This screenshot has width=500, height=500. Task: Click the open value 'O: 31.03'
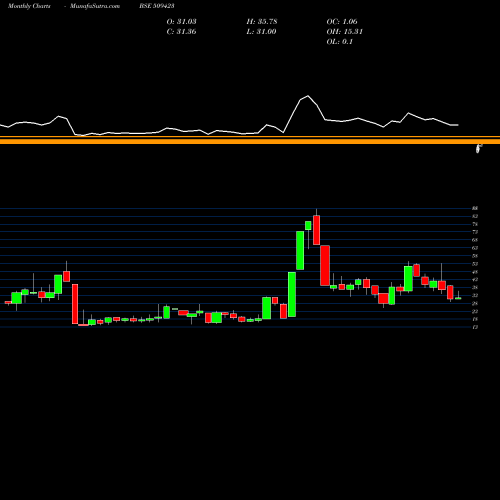click(x=181, y=21)
